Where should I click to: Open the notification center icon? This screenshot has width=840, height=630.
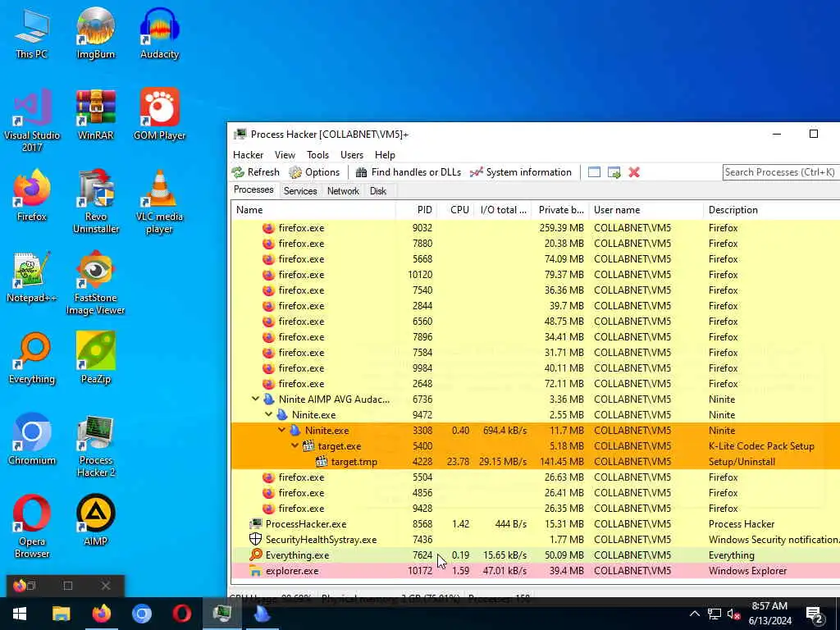point(815,614)
